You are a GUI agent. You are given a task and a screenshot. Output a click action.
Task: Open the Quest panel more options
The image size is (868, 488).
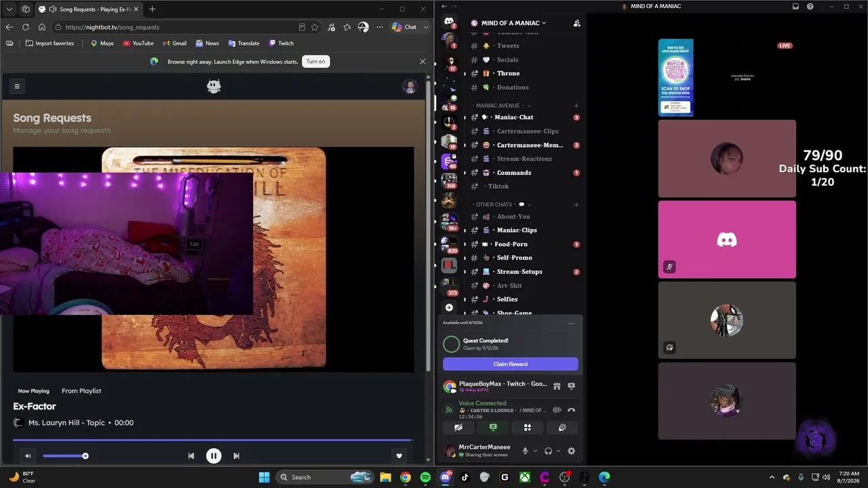click(571, 323)
